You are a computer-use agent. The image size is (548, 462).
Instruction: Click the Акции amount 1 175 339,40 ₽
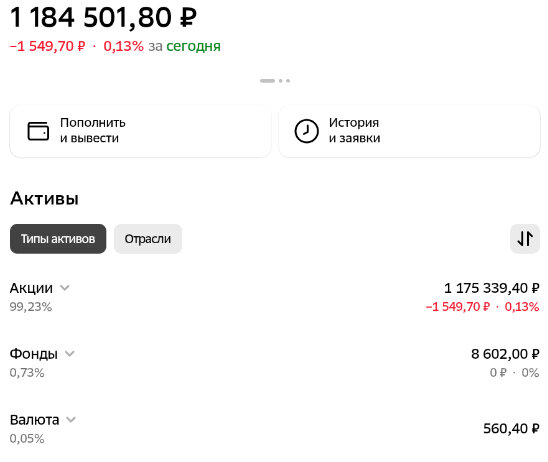click(x=491, y=288)
